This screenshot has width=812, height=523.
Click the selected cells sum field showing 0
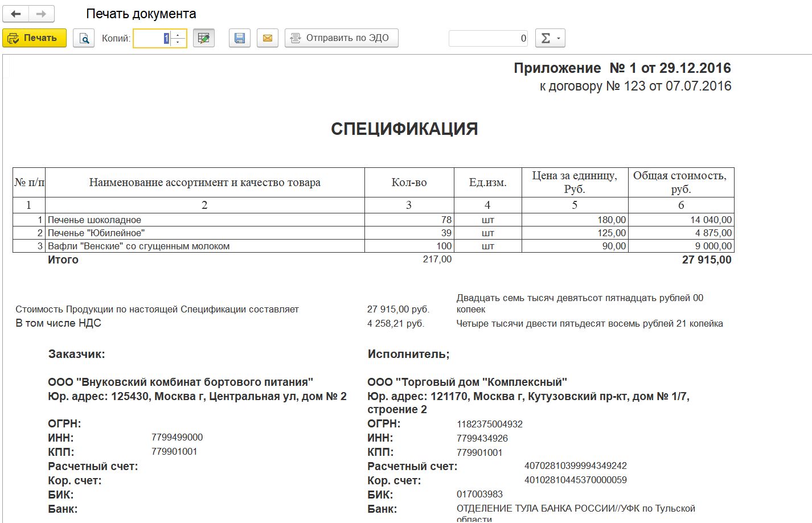(489, 38)
